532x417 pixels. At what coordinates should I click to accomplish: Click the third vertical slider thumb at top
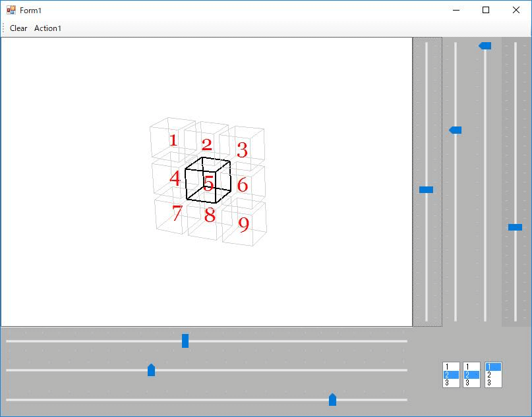pyautogui.click(x=485, y=45)
